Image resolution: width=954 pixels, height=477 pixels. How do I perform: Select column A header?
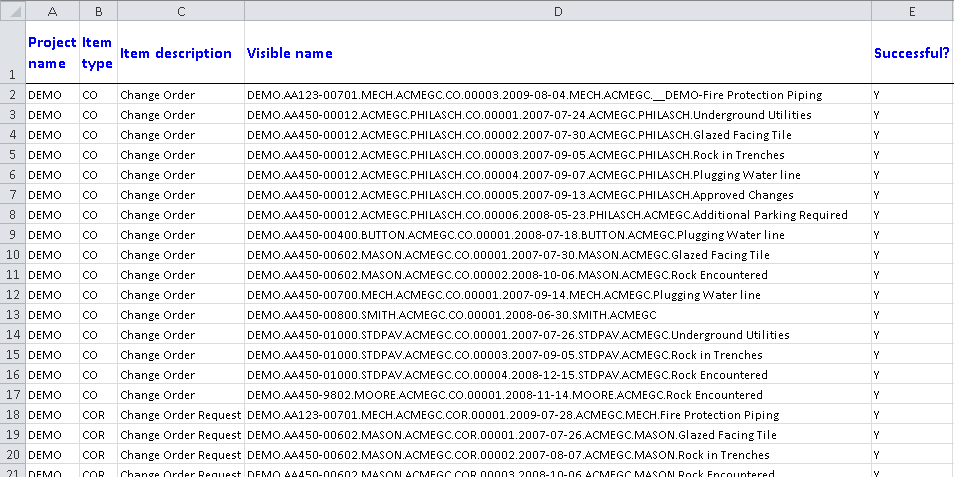[52, 10]
